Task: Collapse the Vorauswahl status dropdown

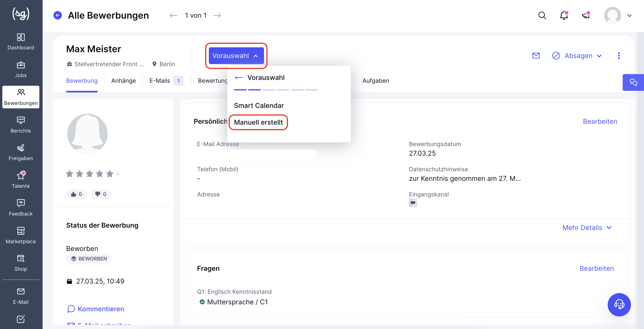Action: click(x=236, y=55)
